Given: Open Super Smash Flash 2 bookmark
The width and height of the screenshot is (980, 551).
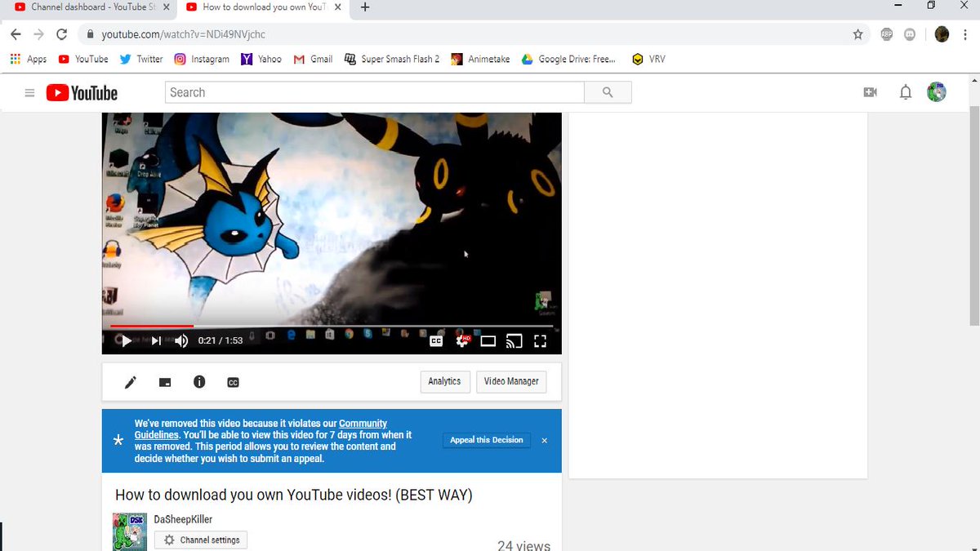Looking at the screenshot, I should pyautogui.click(x=392, y=59).
